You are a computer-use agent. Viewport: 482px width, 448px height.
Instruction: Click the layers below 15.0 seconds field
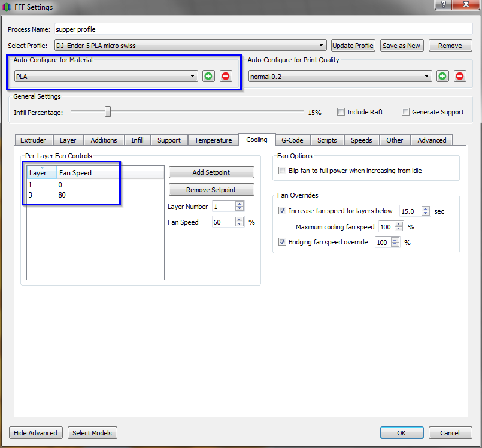(411, 211)
